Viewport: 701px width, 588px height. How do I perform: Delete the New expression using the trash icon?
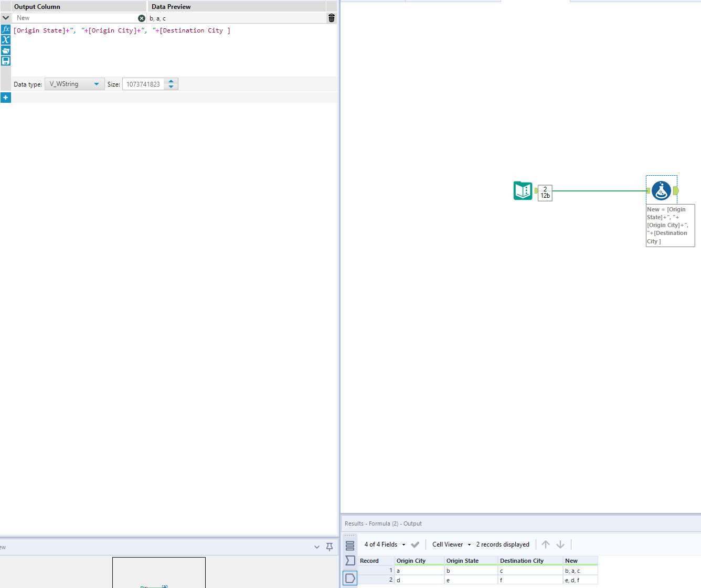[x=331, y=17]
